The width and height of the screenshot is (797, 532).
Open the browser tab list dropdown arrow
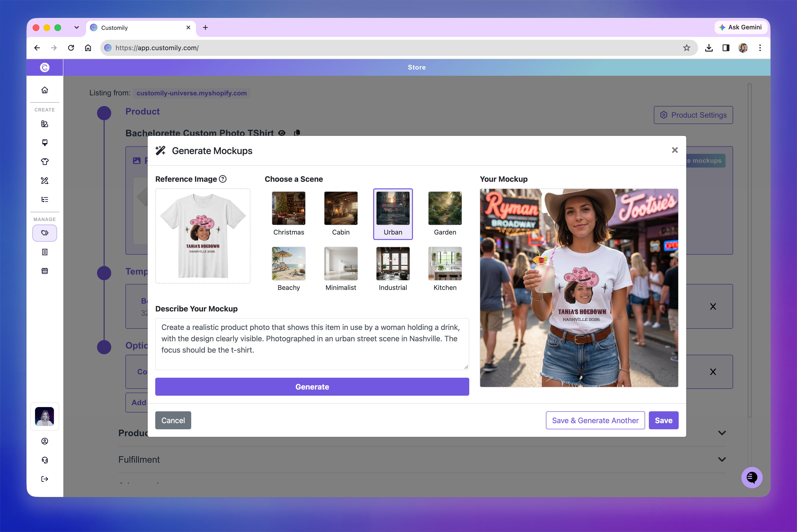(77, 27)
